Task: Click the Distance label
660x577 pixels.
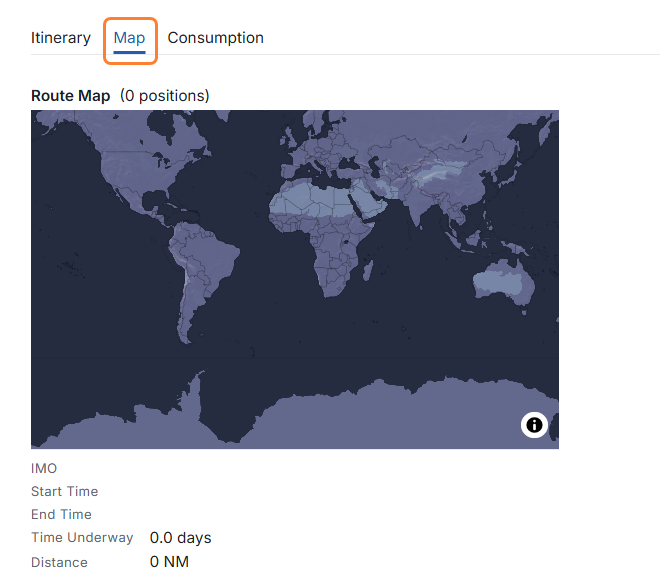Action: [x=59, y=562]
